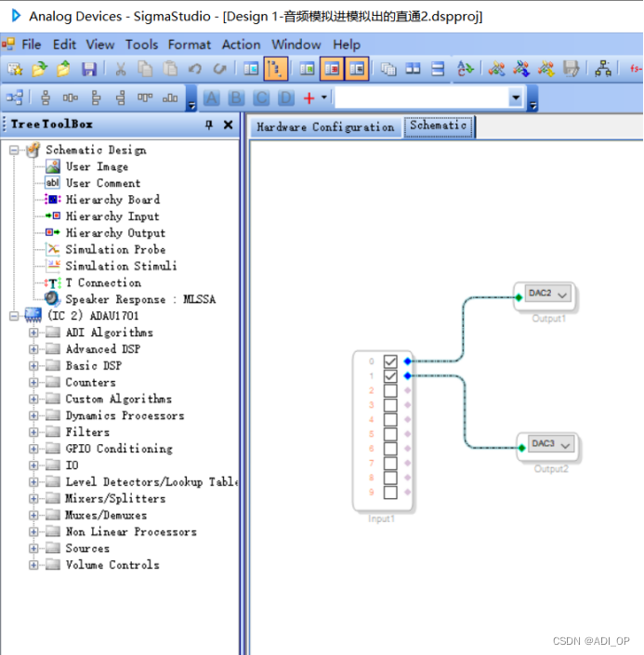
Task: Pin the TreeToolBox panel
Action: pyautogui.click(x=209, y=124)
